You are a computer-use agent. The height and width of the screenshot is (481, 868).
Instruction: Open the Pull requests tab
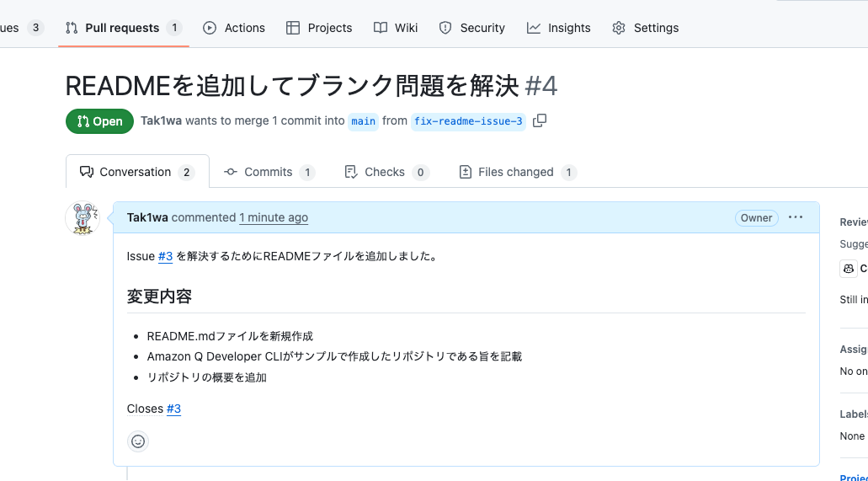pos(122,28)
